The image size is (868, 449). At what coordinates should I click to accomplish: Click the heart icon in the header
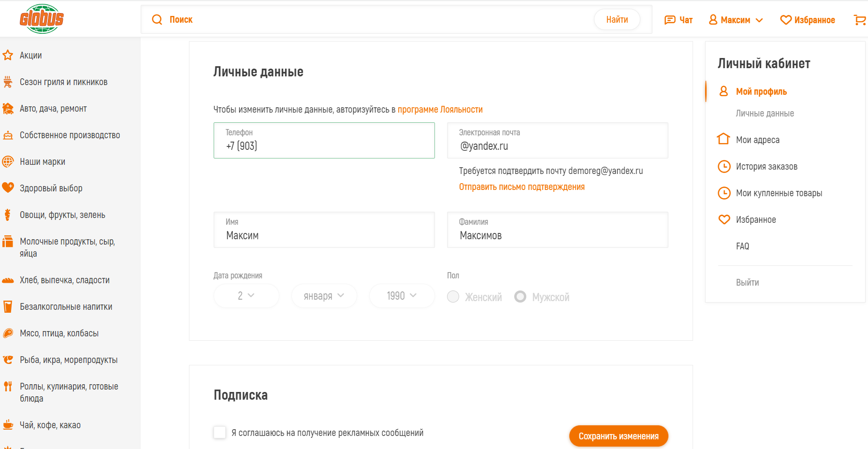786,20
